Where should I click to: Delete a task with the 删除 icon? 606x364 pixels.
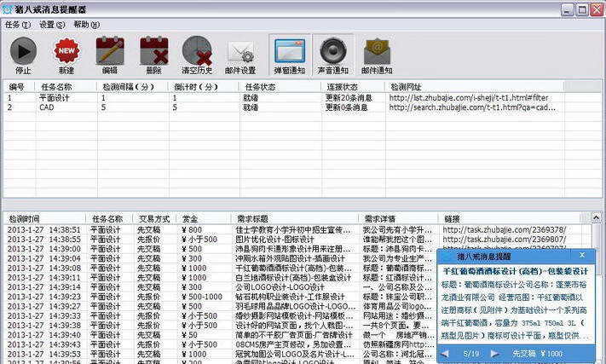pos(153,50)
